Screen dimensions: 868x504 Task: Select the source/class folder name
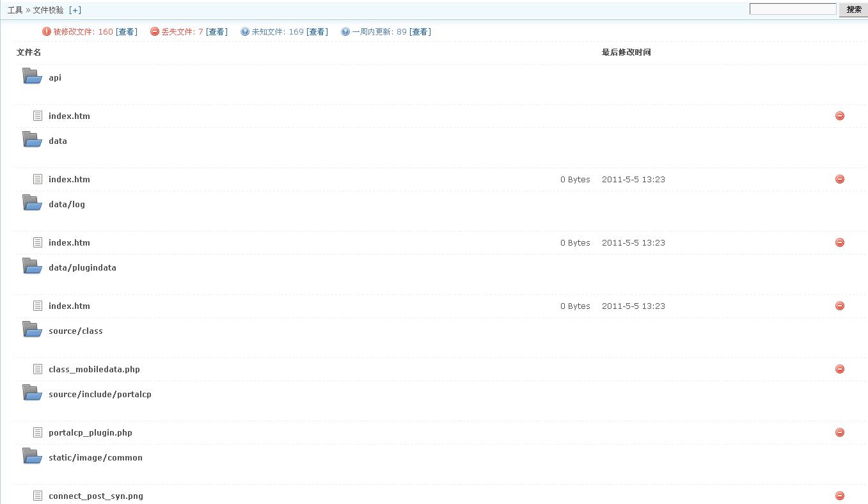click(x=75, y=331)
